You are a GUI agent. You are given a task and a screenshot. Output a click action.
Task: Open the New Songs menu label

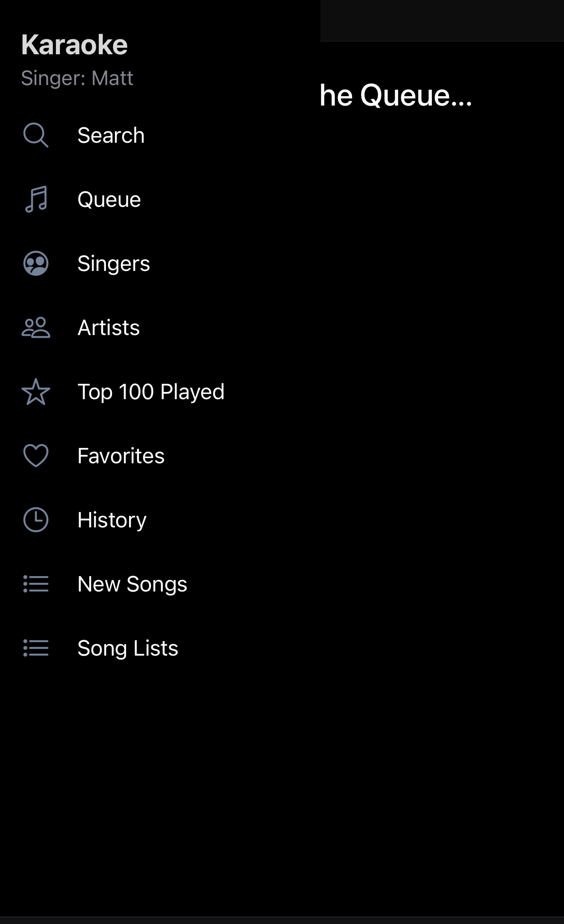132,584
